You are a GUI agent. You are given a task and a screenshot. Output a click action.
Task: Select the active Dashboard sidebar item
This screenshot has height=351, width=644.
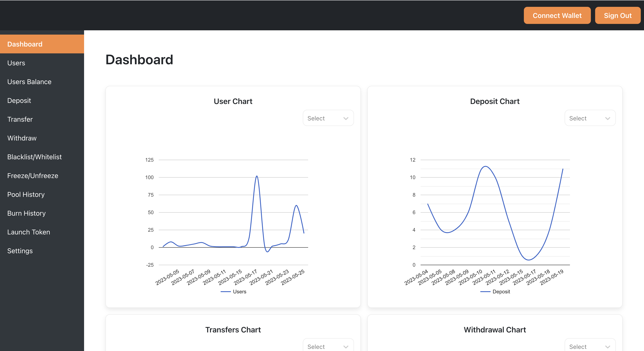click(25, 44)
